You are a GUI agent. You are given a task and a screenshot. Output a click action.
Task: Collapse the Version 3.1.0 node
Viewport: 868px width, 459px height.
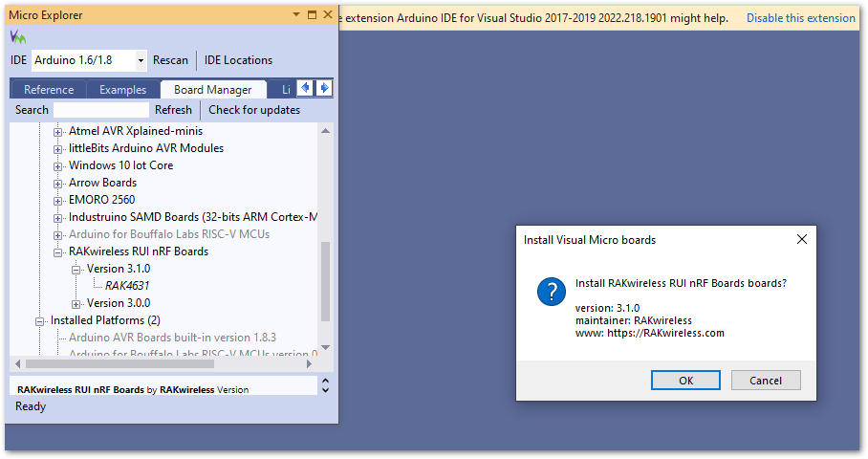click(76, 269)
